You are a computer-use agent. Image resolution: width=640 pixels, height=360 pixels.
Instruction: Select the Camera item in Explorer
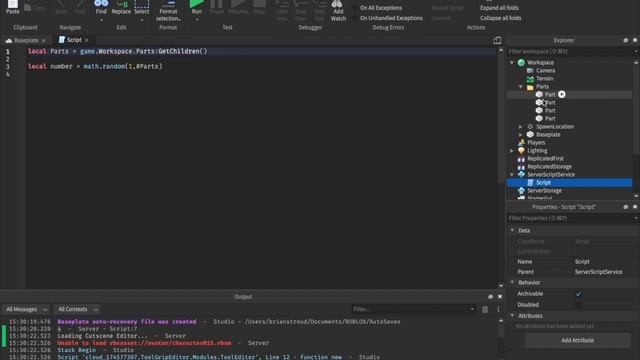[545, 71]
